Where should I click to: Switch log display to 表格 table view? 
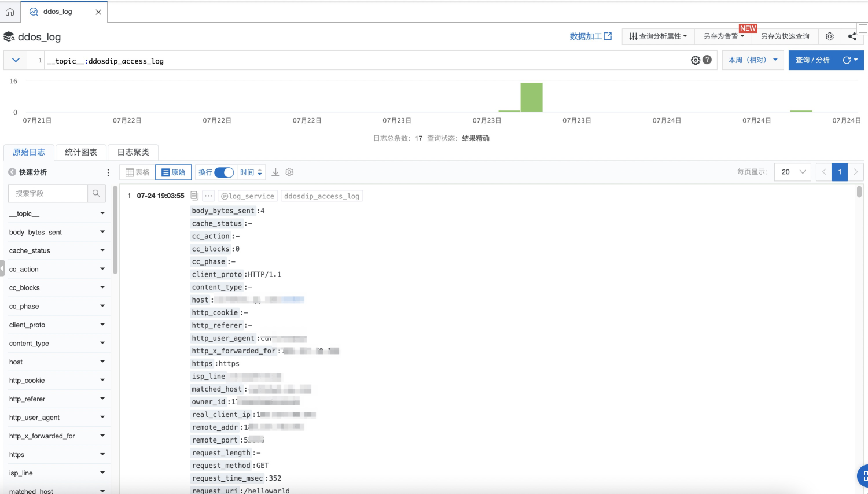click(x=138, y=172)
